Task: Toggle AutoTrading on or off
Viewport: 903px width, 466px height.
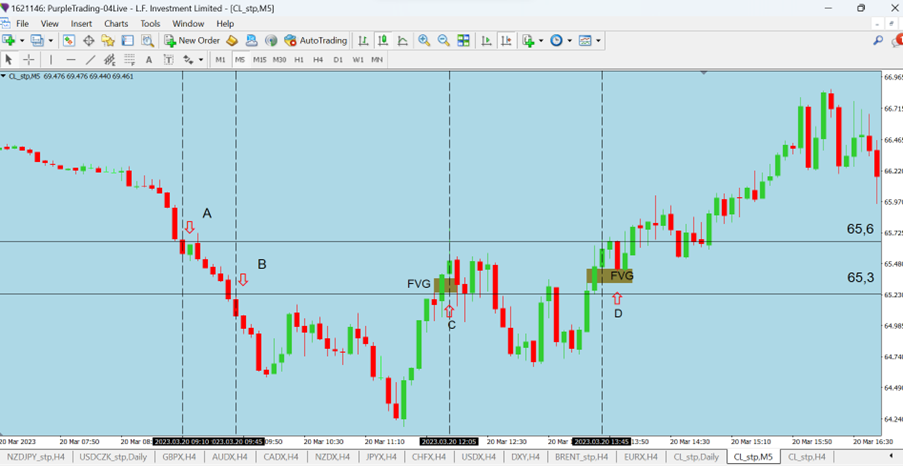Action: tap(315, 41)
